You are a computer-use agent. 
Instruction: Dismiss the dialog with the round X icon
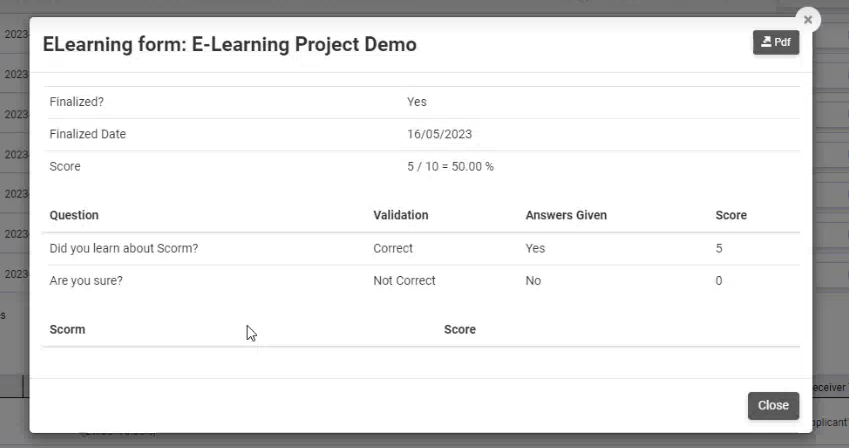point(808,20)
